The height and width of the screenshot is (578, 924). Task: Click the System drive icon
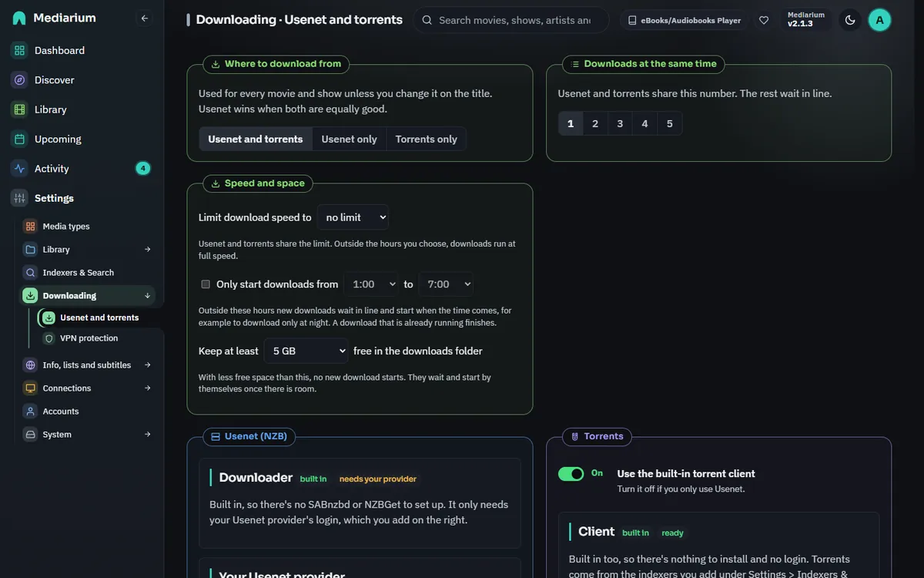(x=30, y=435)
